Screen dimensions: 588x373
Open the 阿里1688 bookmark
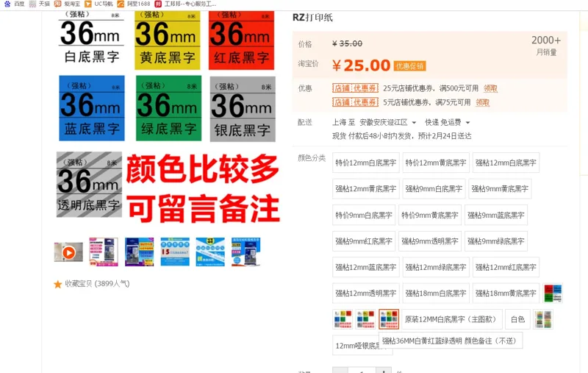134,4
